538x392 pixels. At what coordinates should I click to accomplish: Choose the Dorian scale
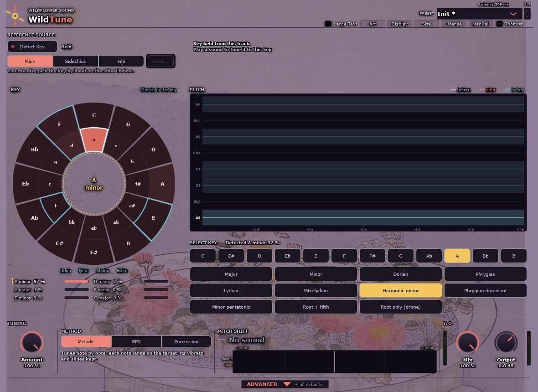pyautogui.click(x=400, y=274)
